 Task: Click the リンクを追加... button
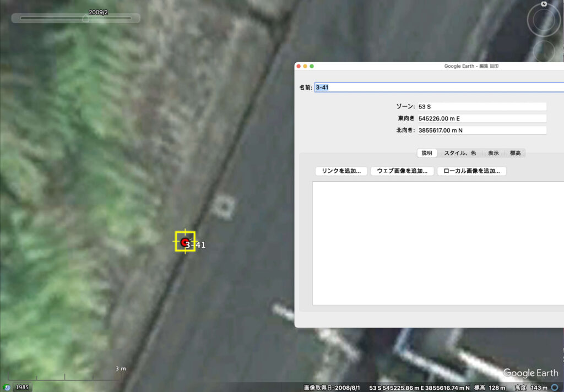coord(341,171)
